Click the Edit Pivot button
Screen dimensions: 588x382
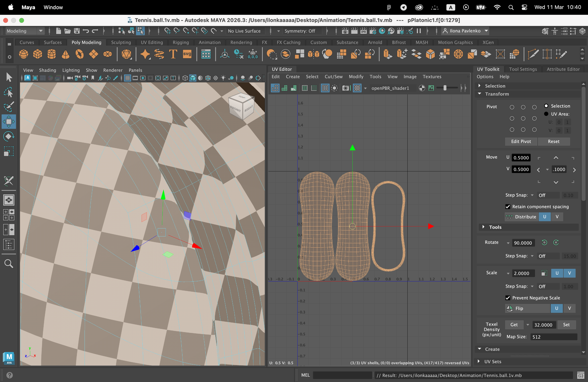(x=521, y=141)
